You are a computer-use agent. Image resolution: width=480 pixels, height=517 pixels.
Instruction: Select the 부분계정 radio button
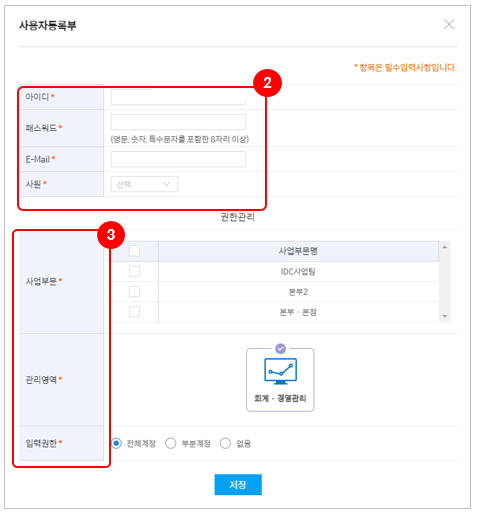point(171,443)
